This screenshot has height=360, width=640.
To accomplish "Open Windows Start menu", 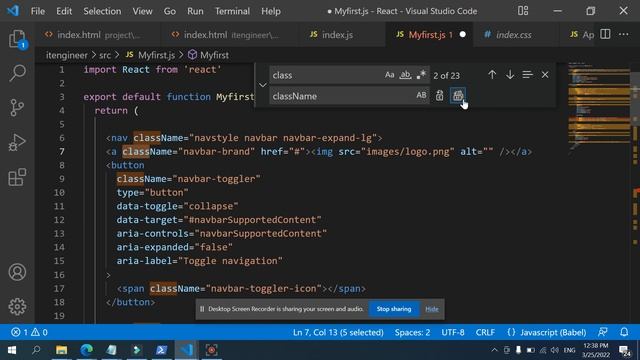I will (12, 350).
